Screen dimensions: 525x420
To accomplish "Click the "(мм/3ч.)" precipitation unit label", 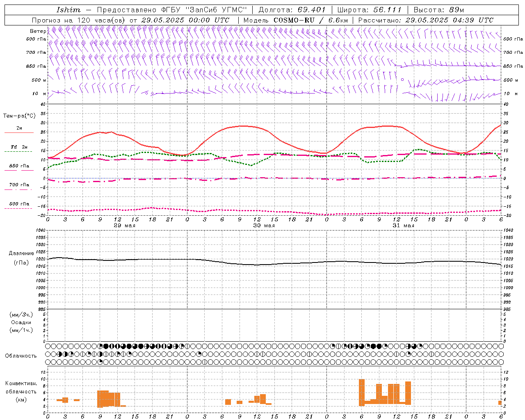I will click(21, 315).
